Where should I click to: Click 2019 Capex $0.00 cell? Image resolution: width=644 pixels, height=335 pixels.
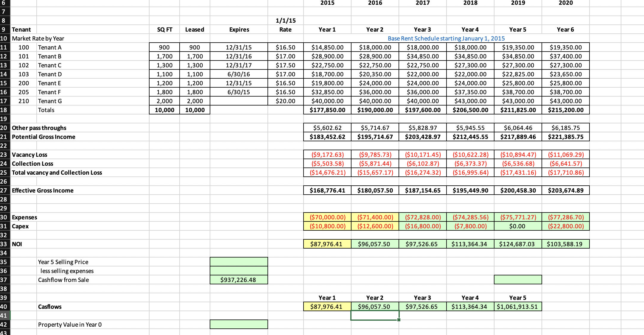pyautogui.click(x=518, y=226)
